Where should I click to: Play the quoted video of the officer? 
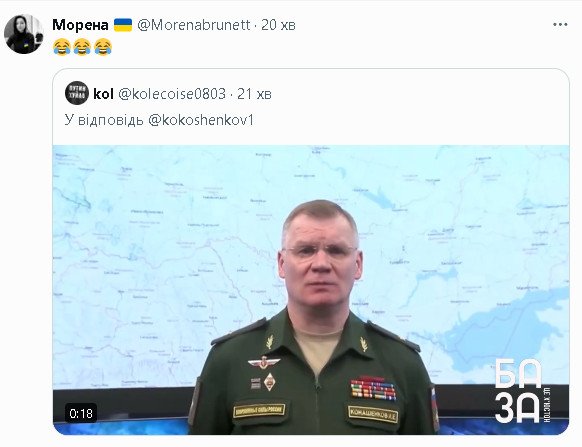pyautogui.click(x=311, y=290)
